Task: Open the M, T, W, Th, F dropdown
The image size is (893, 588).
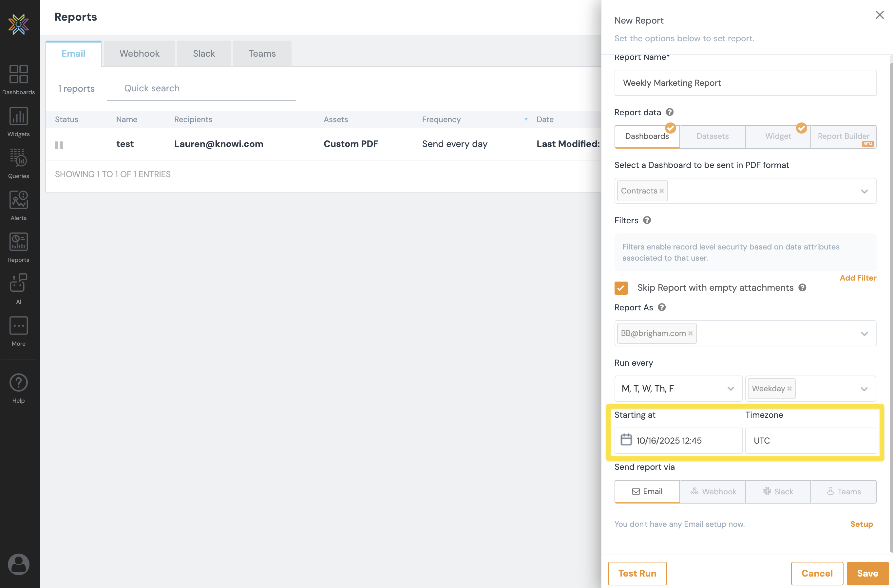Action: 678,388
